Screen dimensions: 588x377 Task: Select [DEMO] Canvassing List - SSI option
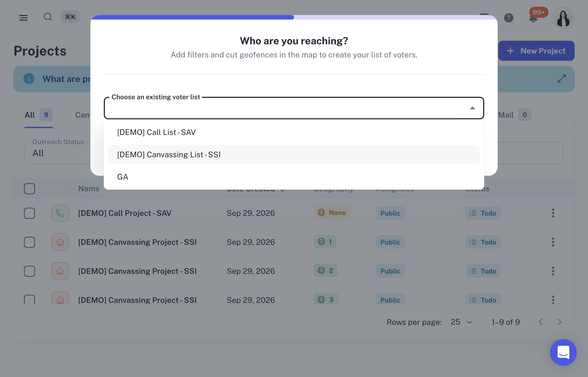coord(294,154)
